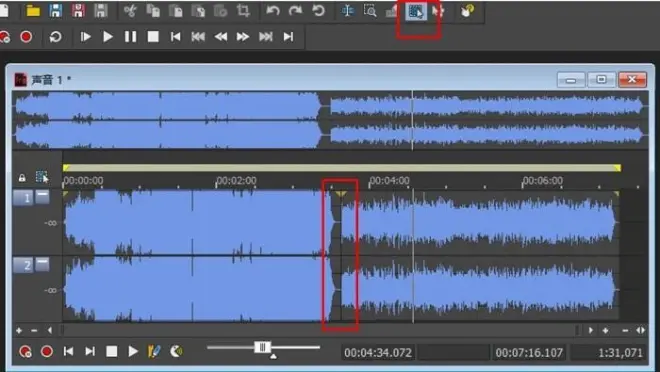Click channel 1 number label

[x=23, y=197]
